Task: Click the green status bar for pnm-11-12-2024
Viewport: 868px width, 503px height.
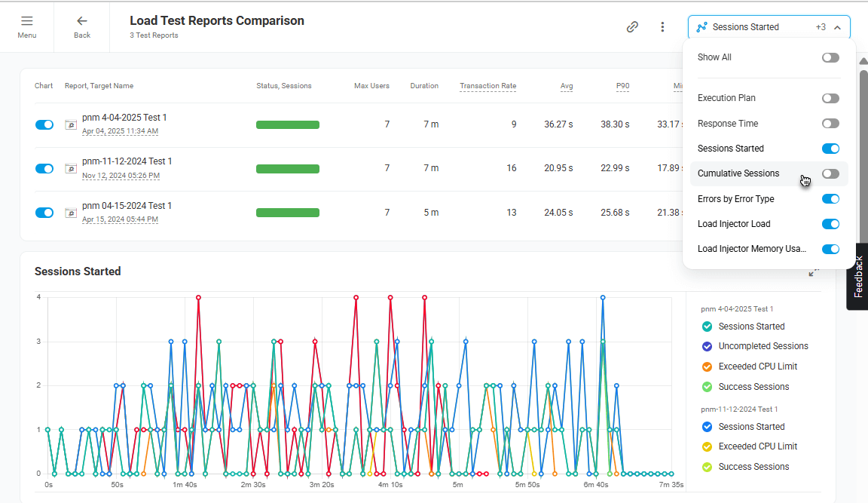Action: 287,169
